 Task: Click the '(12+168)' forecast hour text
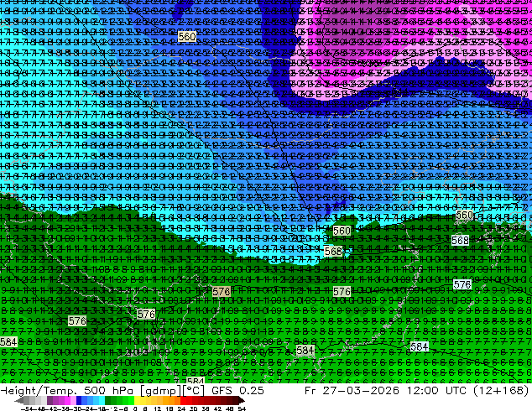coord(502,390)
